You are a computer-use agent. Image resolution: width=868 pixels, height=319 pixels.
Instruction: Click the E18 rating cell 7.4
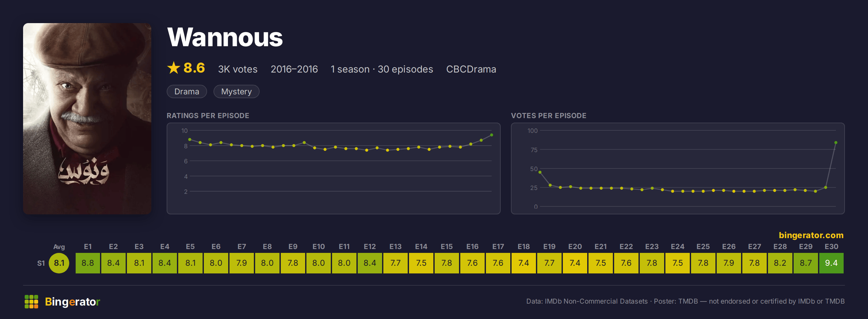click(x=524, y=263)
